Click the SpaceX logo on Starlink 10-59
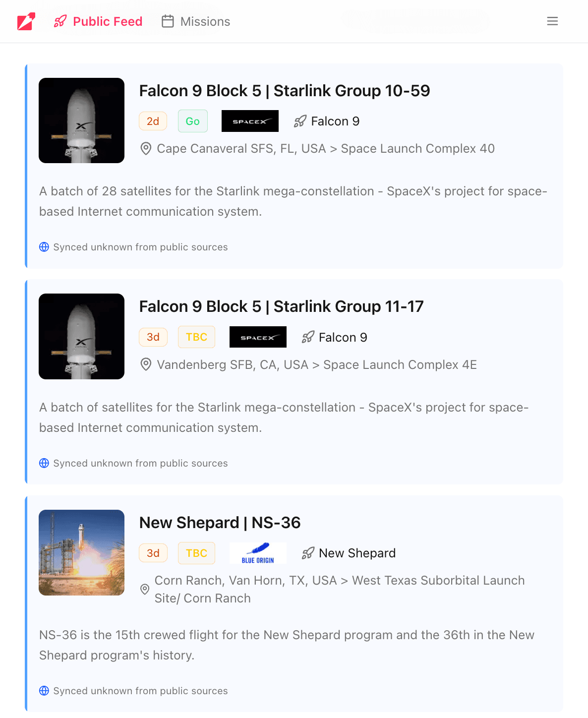The height and width of the screenshot is (718, 588). pos(250,121)
